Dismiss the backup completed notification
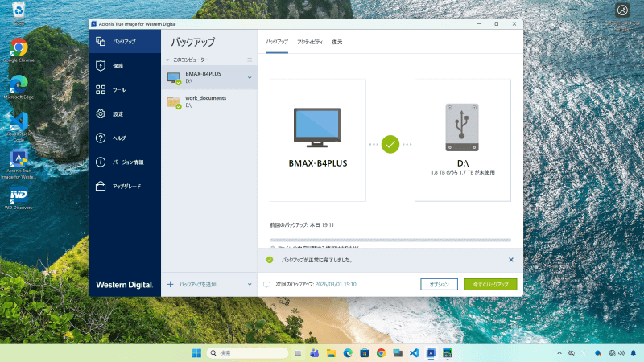Viewport: 644px width, 362px height. point(511,260)
